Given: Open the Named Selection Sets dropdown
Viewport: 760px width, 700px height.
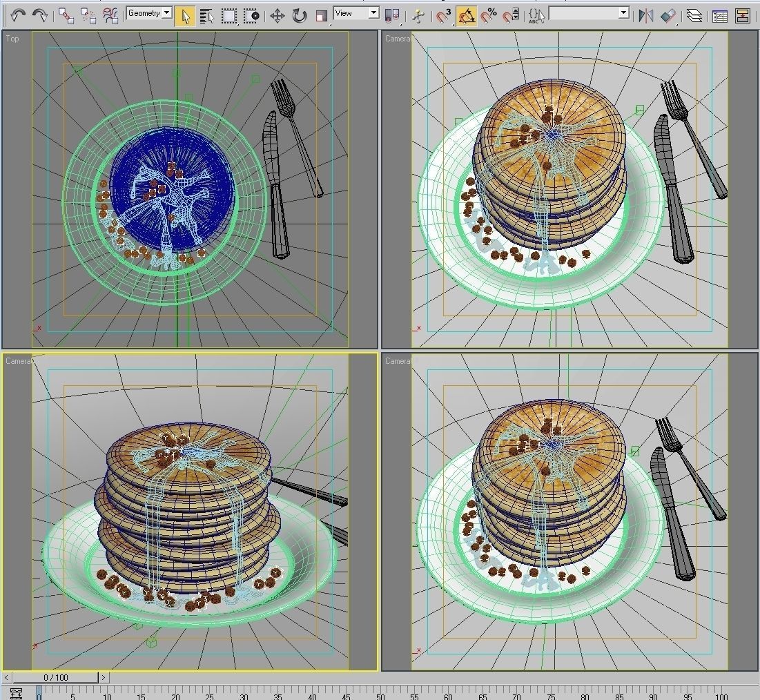Looking at the screenshot, I should click(589, 13).
